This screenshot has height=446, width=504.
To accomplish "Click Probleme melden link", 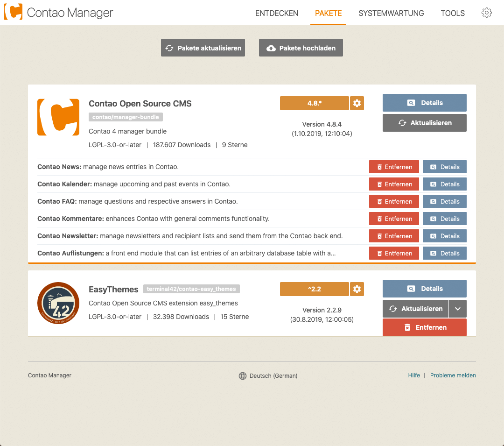I will [453, 375].
